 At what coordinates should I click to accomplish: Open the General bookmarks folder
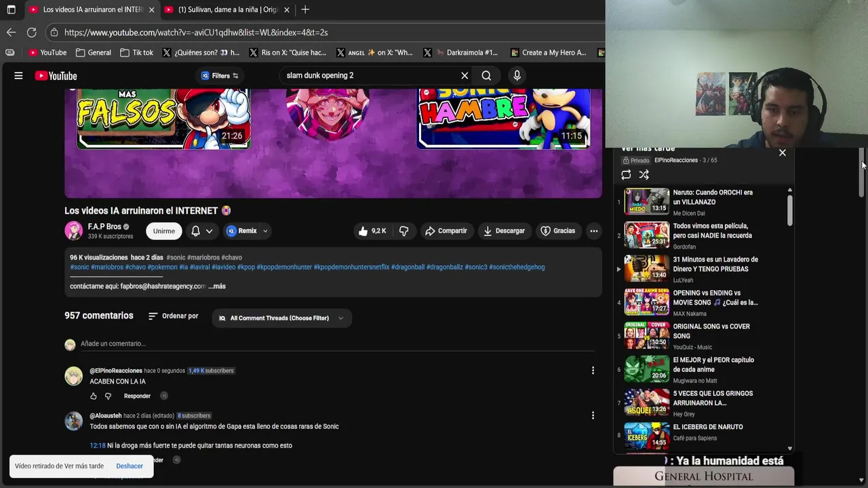[94, 52]
